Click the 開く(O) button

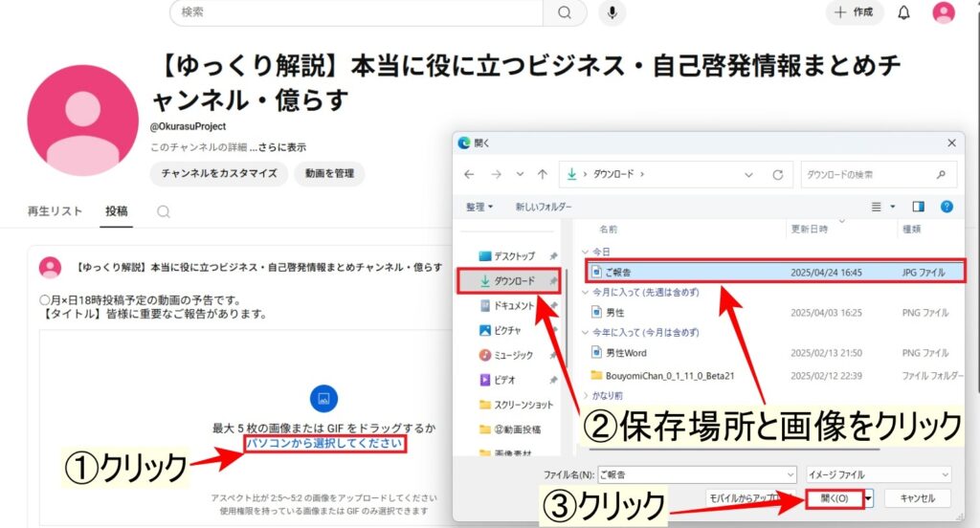835,498
